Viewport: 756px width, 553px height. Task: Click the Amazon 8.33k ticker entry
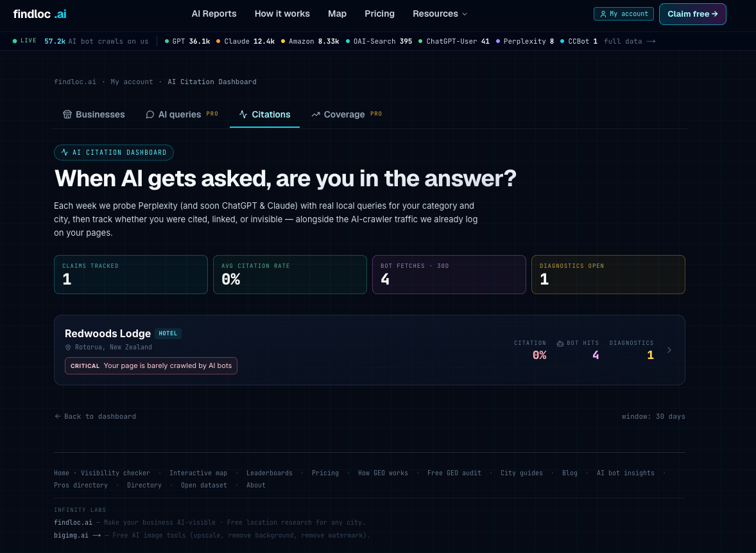coord(310,42)
